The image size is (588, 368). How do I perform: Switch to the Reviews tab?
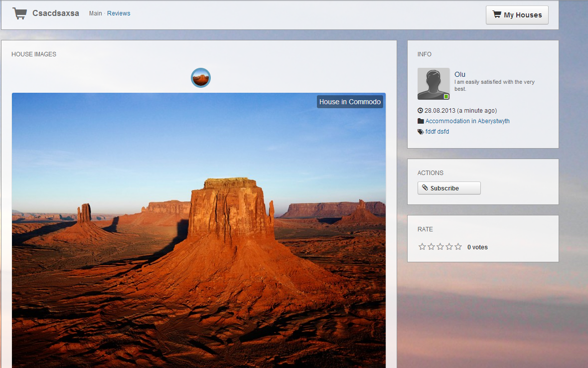point(119,13)
